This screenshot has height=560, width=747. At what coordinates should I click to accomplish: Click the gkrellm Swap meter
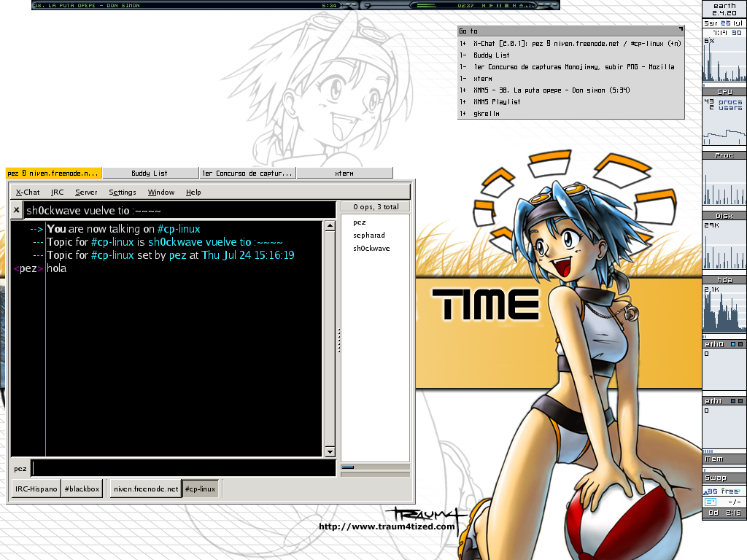(724, 478)
